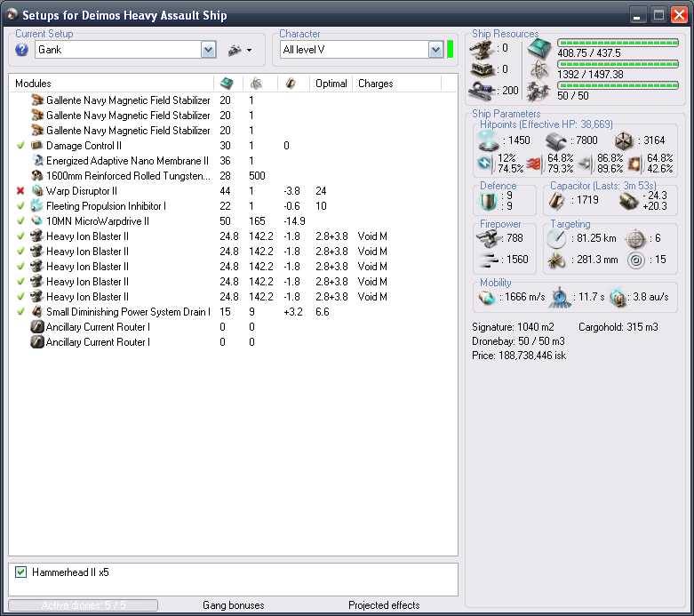Image resolution: width=694 pixels, height=616 pixels.
Task: Click the Charges column header
Action: [x=375, y=84]
